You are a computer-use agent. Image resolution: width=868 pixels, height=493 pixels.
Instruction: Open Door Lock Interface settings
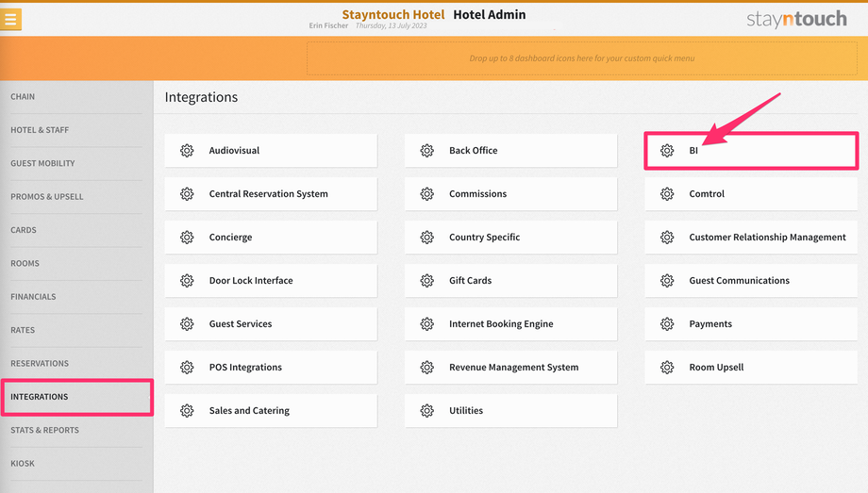[x=271, y=281]
